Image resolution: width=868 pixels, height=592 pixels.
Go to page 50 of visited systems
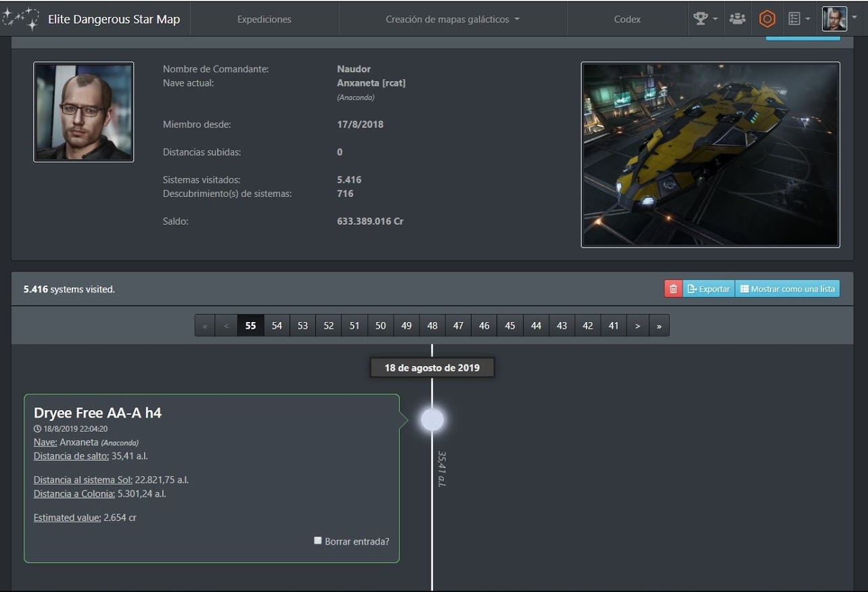point(380,325)
